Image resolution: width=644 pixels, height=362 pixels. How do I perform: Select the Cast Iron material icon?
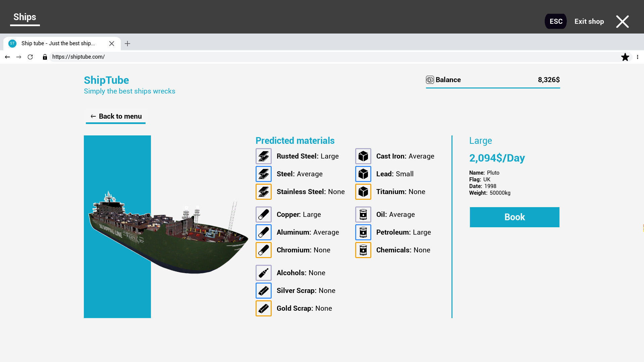click(x=363, y=156)
